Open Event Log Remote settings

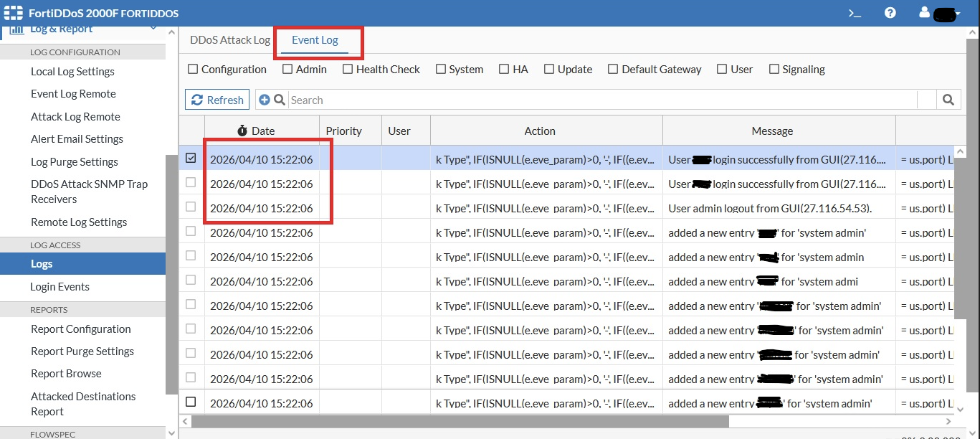click(73, 93)
